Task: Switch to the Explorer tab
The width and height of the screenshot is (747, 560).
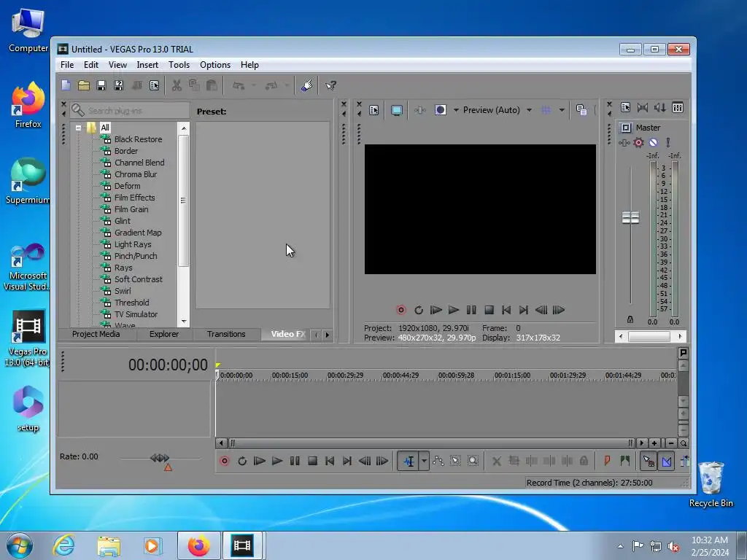Action: (x=164, y=334)
